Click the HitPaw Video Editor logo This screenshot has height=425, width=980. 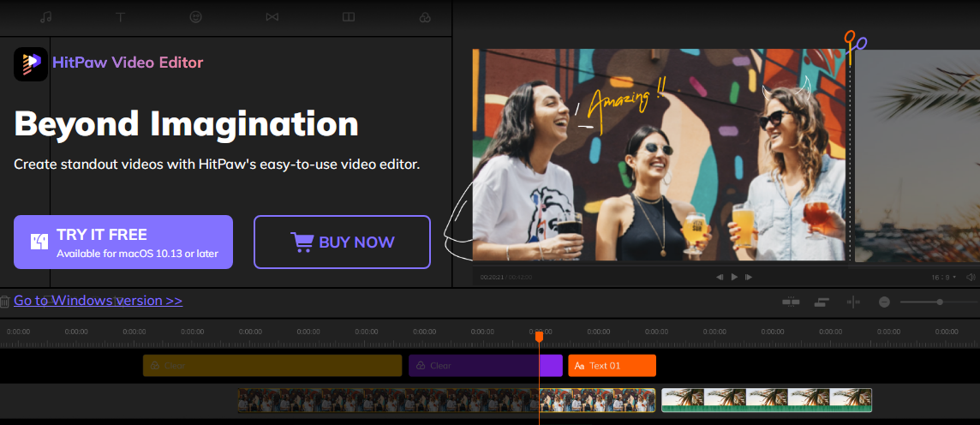31,63
